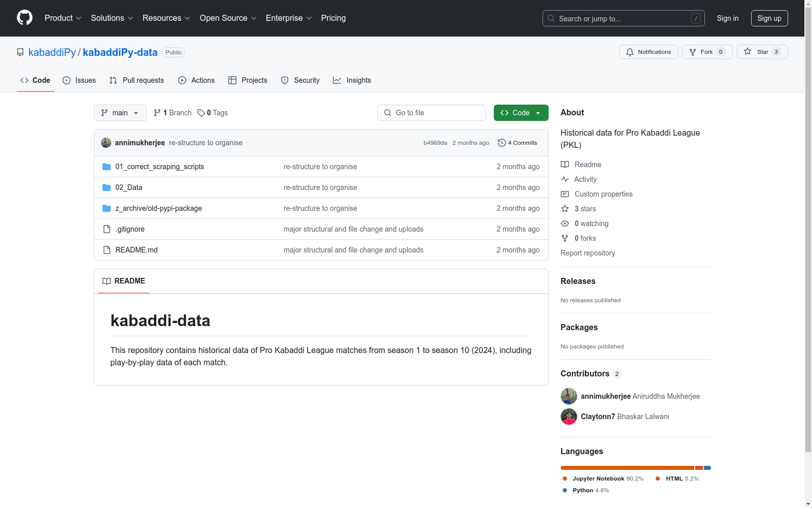Switch to the Insights tab
Screen dimensions: 812x508
click(352, 80)
